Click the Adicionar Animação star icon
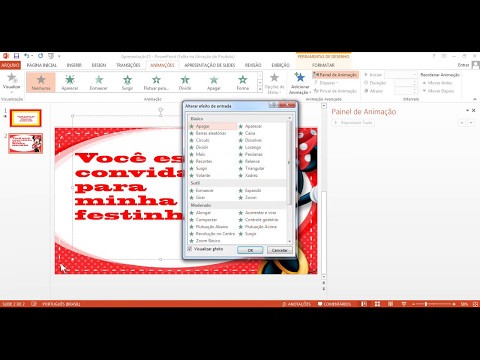This screenshot has height=360, width=480. click(300, 77)
